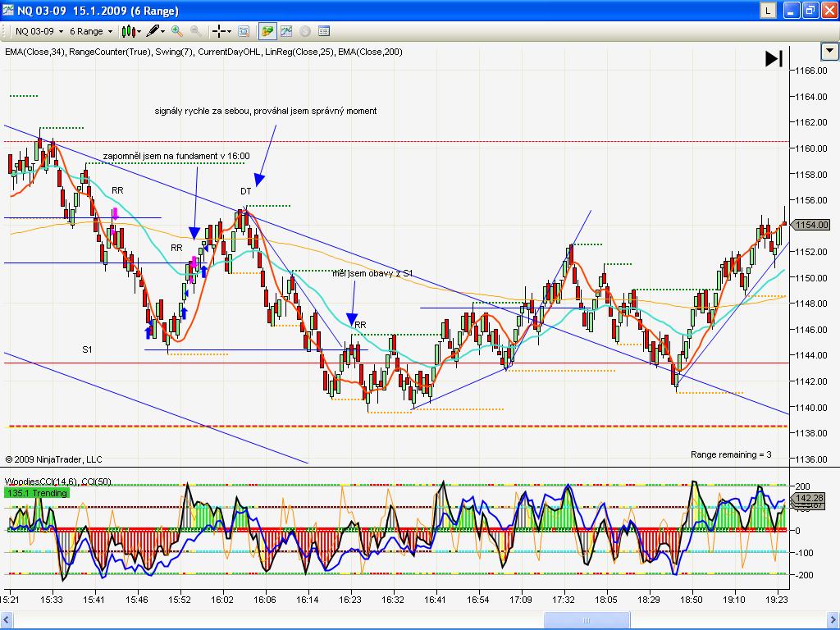The image size is (840, 630).
Task: Click the indicator list text EMA(Close,34)
Action: pos(34,52)
